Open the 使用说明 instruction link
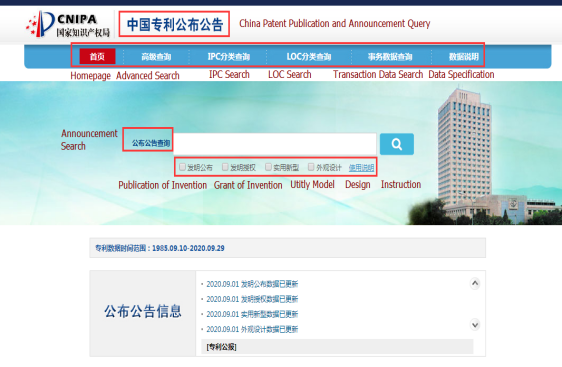The width and height of the screenshot is (562, 367). 361,168
